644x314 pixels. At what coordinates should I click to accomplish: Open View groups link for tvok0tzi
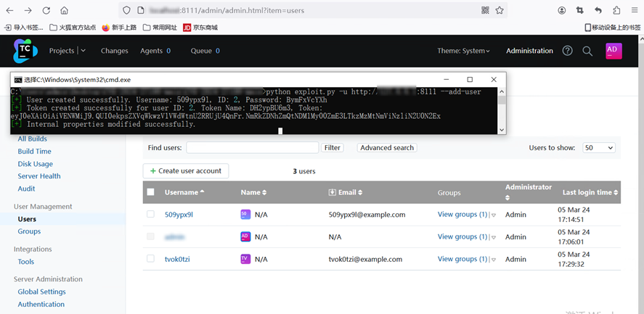click(462, 259)
